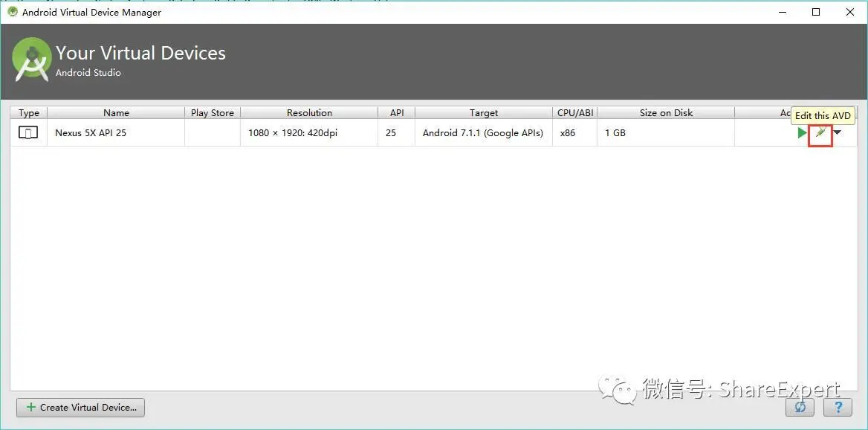
Task: Click the Android Studio logo in header
Action: click(32, 60)
